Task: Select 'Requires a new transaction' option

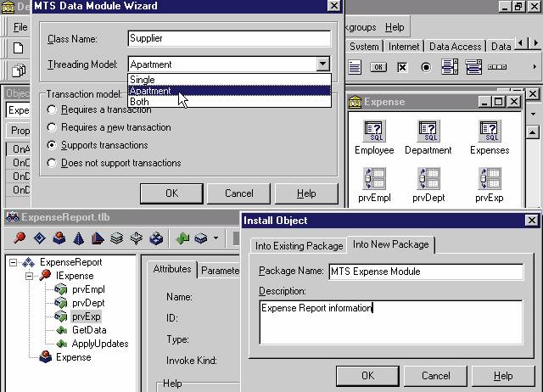Action: [x=53, y=127]
